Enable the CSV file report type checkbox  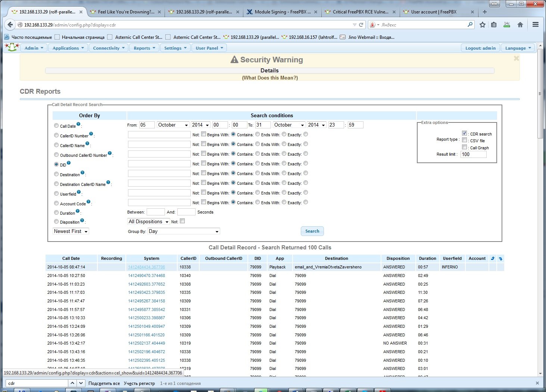[464, 140]
